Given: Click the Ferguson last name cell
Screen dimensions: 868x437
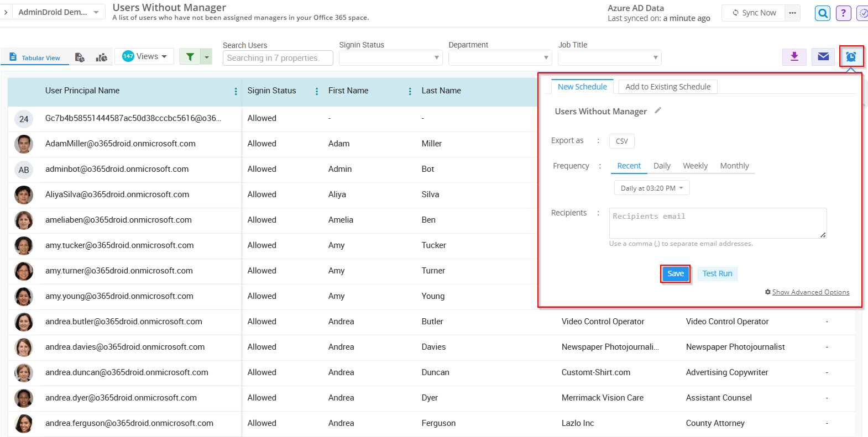Looking at the screenshot, I should [438, 423].
